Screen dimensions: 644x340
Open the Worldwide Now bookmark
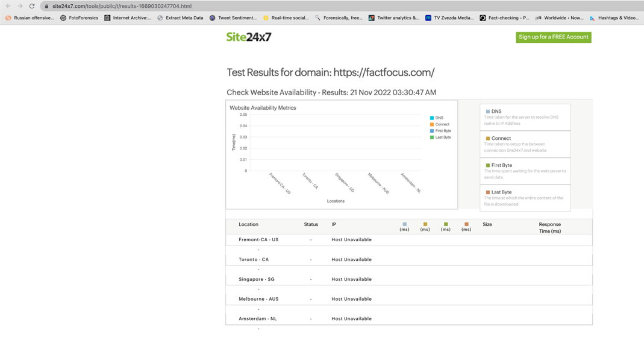pyautogui.click(x=560, y=18)
